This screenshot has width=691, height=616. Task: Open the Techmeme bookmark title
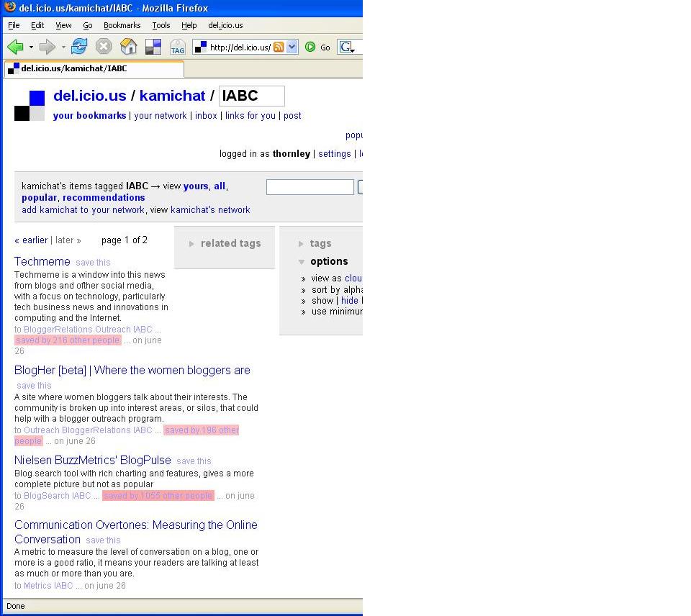(x=42, y=262)
